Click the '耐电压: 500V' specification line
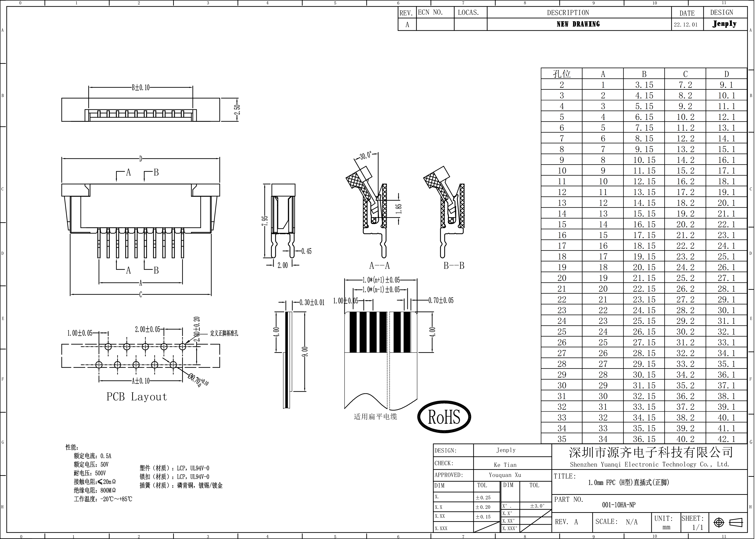Image resolution: width=756 pixels, height=539 pixels. click(90, 473)
